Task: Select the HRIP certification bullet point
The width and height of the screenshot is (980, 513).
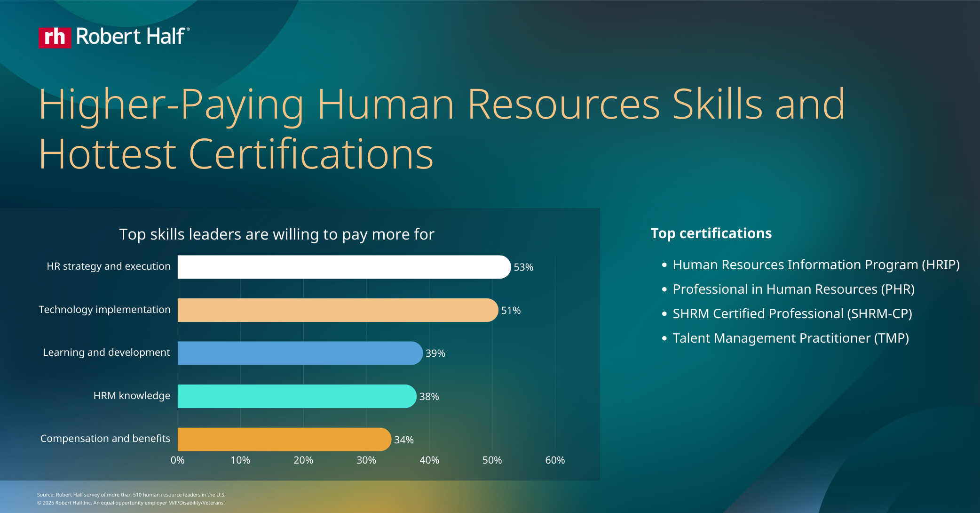Action: coord(817,265)
